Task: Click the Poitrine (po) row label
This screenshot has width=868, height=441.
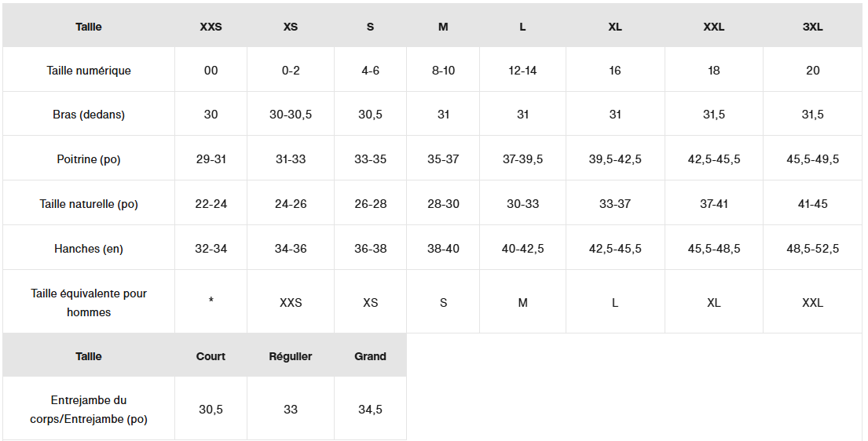Action: click(89, 159)
